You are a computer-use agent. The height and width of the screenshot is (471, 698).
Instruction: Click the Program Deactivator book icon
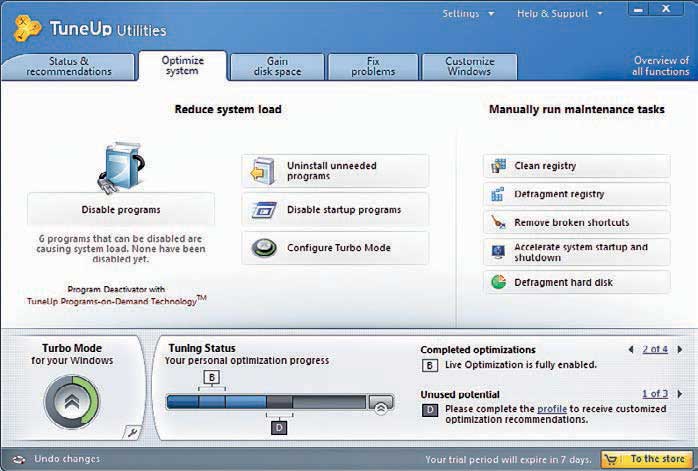coord(121,168)
